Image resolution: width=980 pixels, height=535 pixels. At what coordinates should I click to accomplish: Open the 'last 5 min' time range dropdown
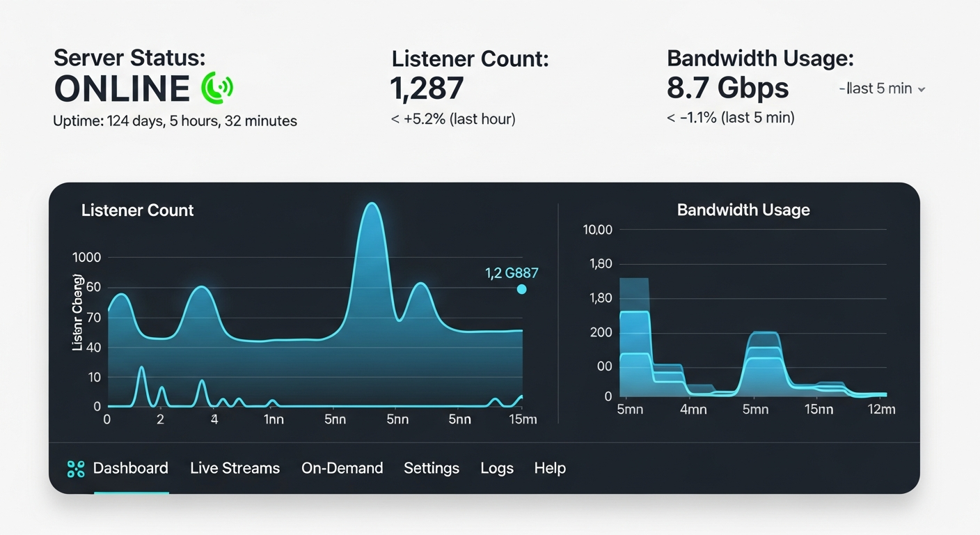[x=878, y=88]
